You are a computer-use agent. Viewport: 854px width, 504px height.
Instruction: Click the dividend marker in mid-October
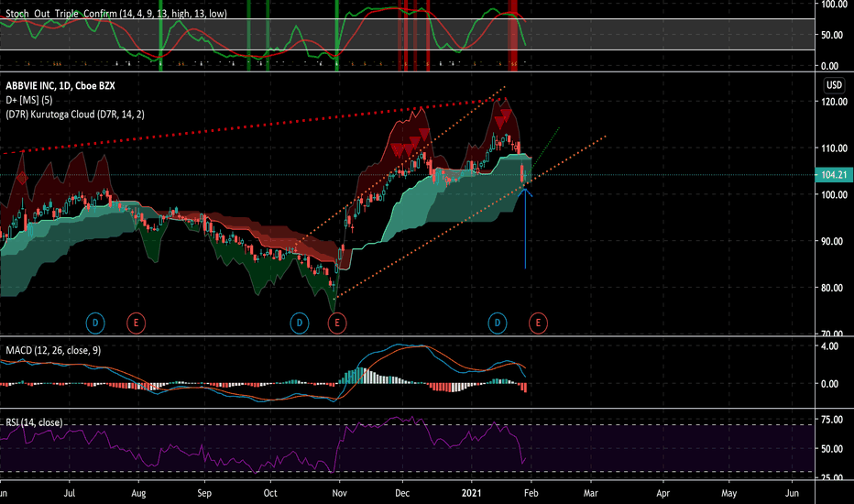coord(299,323)
